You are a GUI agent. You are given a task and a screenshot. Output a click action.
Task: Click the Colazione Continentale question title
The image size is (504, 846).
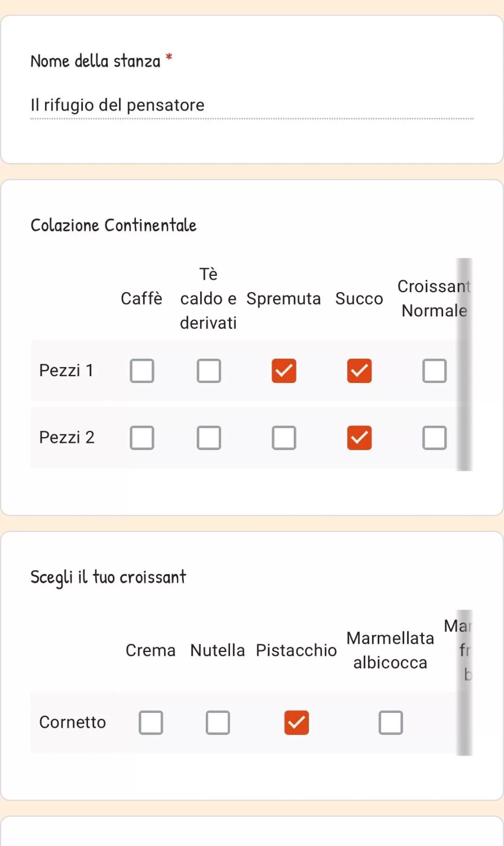[114, 225]
